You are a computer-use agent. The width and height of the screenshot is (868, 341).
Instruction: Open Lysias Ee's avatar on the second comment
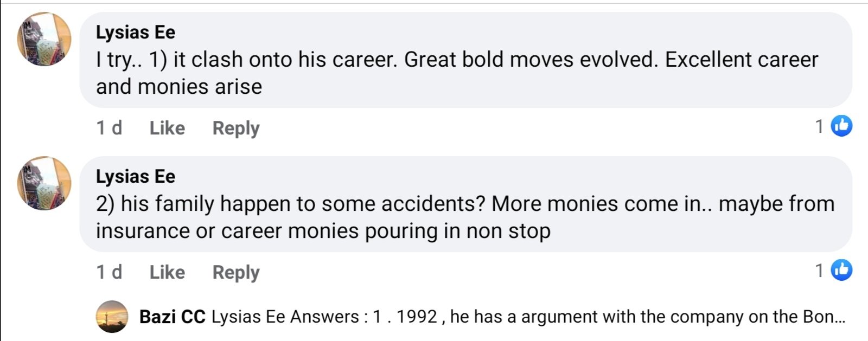[x=44, y=183]
